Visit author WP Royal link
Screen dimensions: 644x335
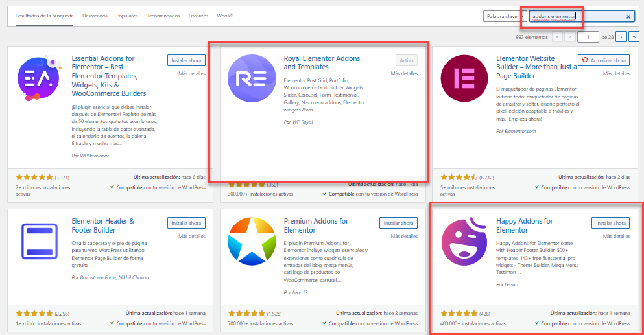coord(303,122)
